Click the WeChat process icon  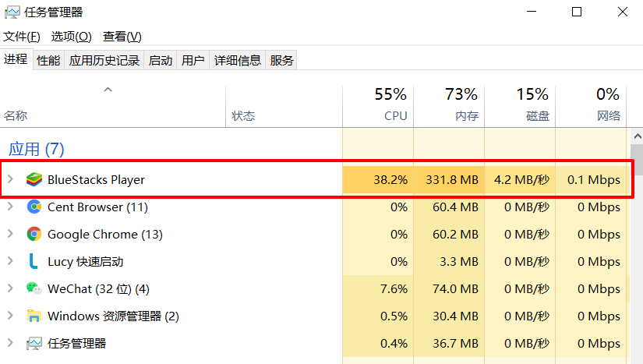click(34, 289)
